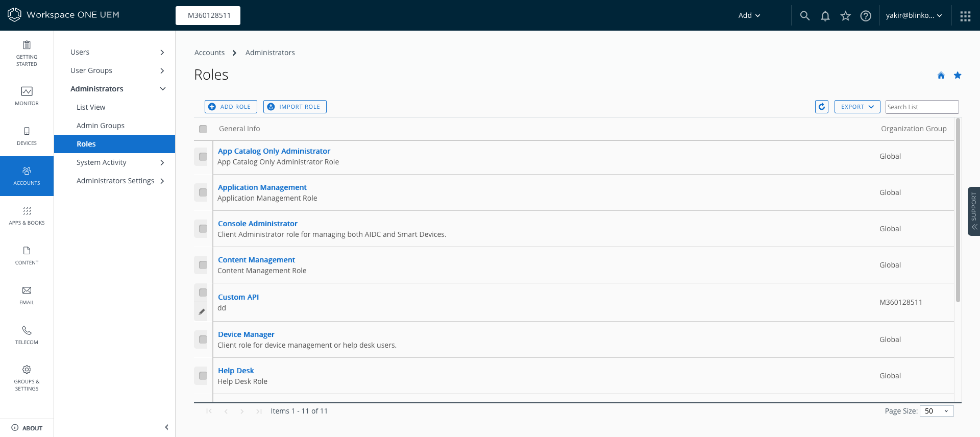980x437 pixels.
Task: Select Help Desk row checkbox
Action: pyautogui.click(x=203, y=376)
